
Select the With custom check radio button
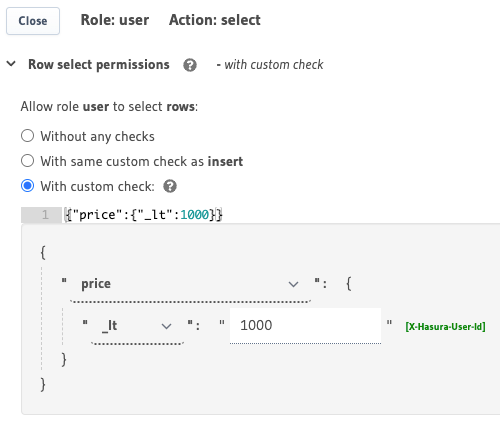pos(27,186)
